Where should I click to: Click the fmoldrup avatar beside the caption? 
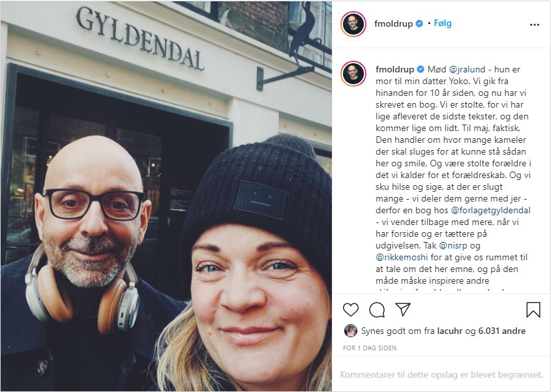pyautogui.click(x=353, y=74)
